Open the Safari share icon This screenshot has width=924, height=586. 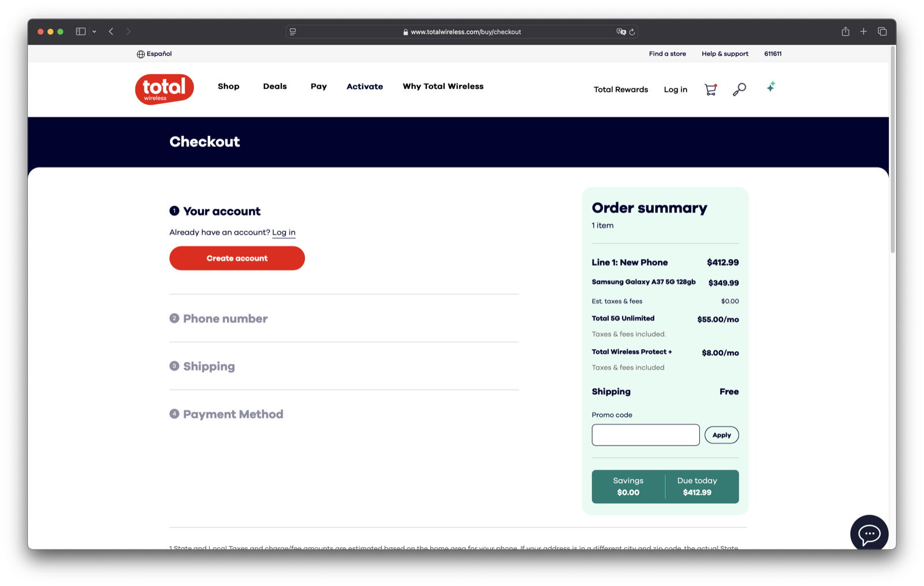pos(845,31)
